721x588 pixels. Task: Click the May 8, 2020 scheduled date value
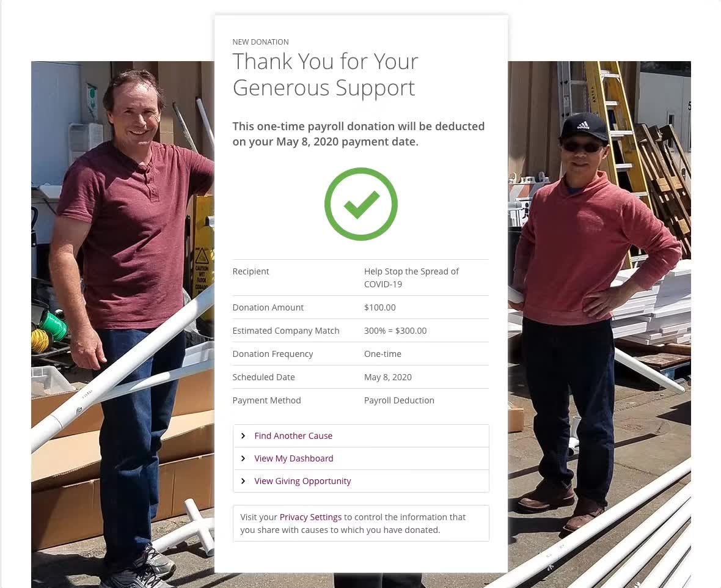pos(387,377)
